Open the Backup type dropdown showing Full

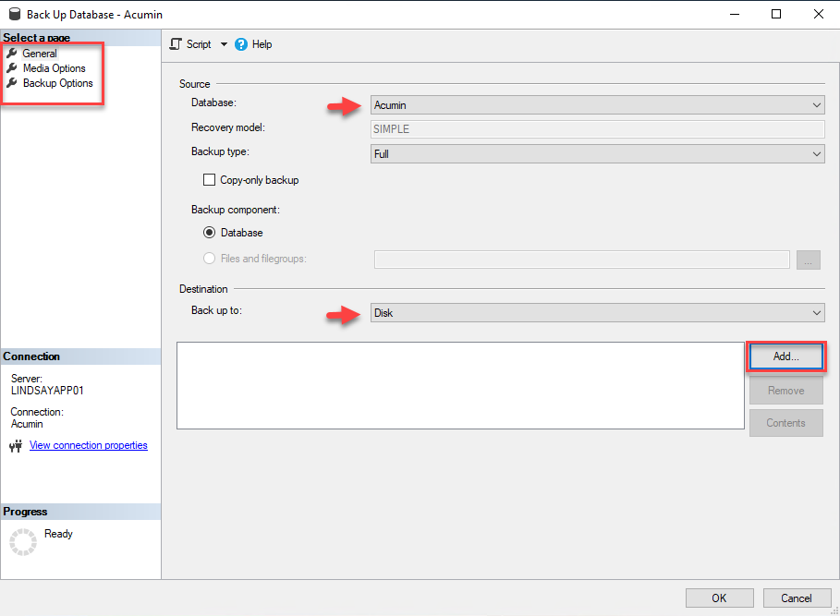[597, 153]
